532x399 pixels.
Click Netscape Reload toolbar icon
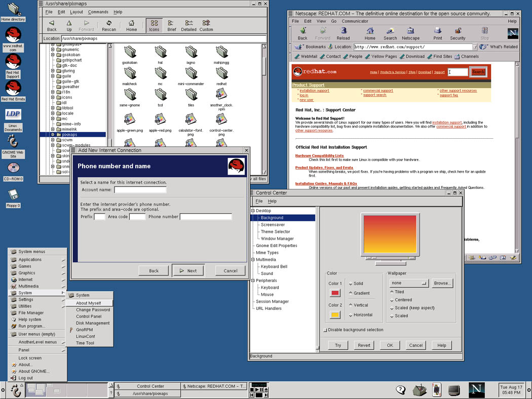pos(343,33)
